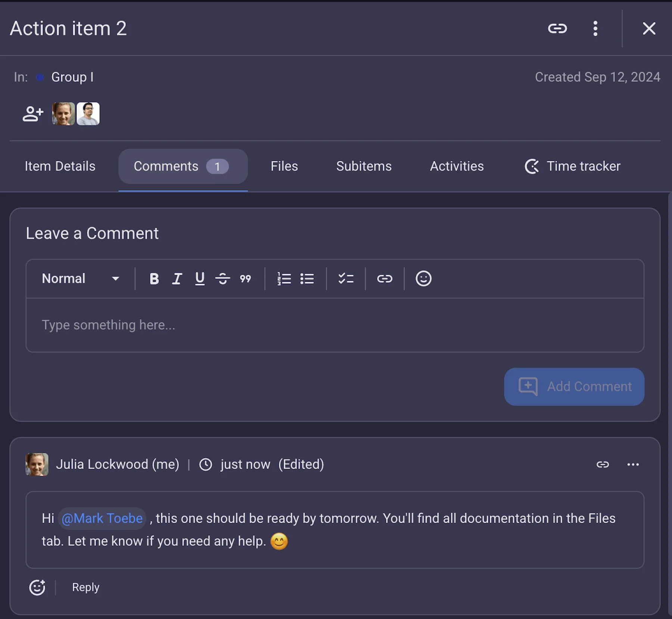
Task: Insert a bulleted list
Action: [307, 279]
